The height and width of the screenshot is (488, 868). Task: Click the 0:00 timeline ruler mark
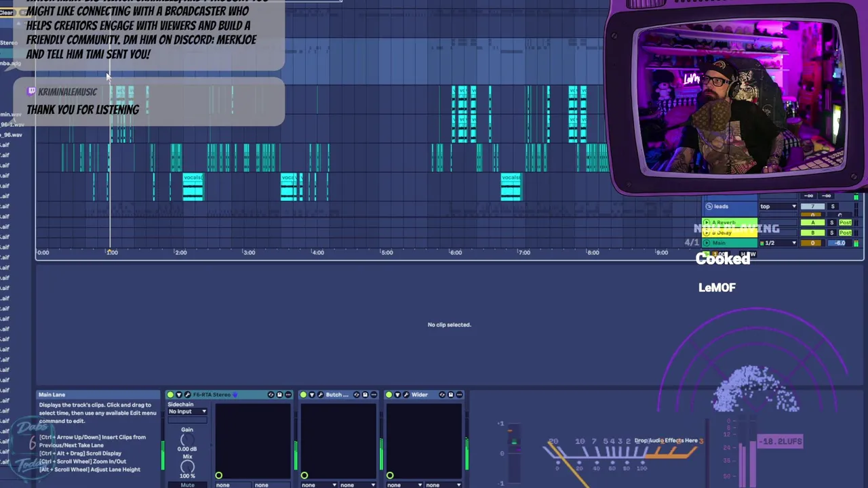click(x=43, y=252)
